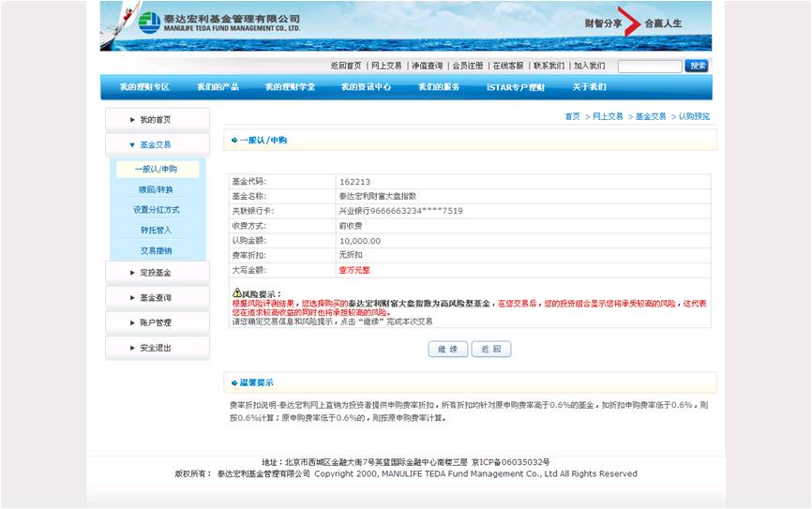
Task: Click the 会员注册 top link
Action: click(468, 66)
